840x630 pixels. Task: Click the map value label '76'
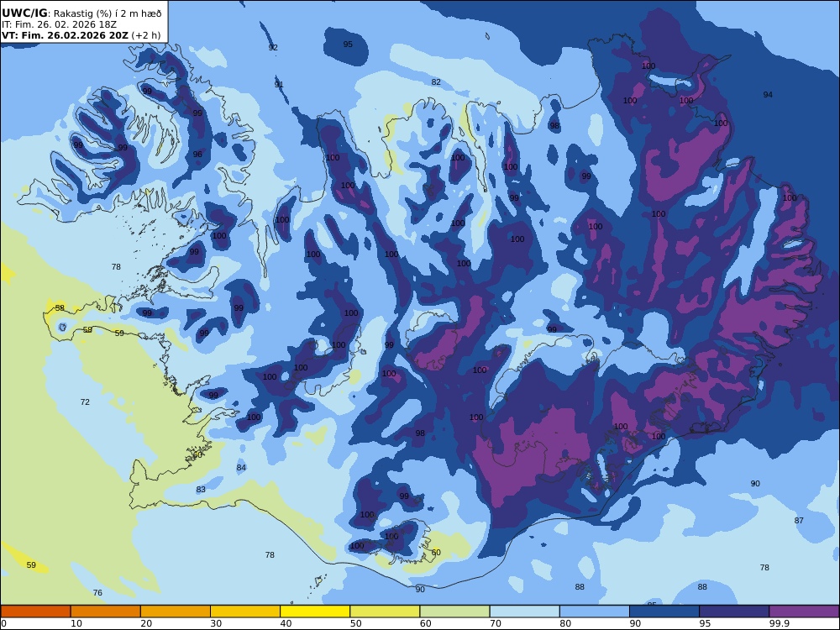(x=97, y=593)
